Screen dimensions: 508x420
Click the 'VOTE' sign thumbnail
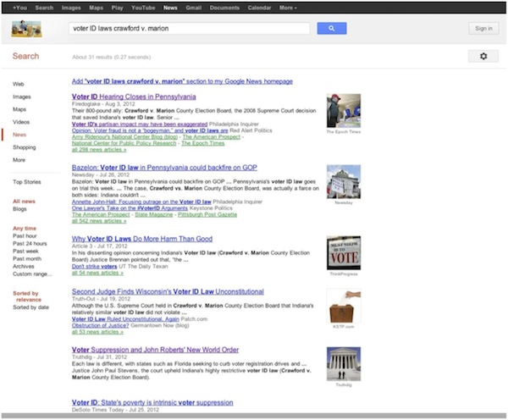tap(344, 253)
